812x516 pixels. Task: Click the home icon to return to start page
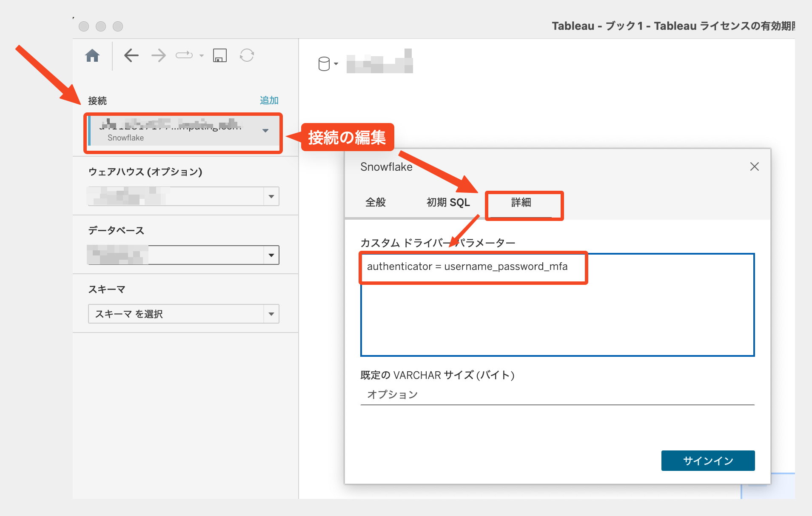(x=92, y=55)
